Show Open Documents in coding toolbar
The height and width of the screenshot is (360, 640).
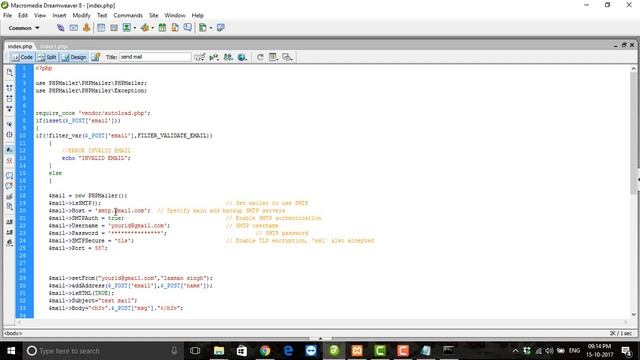pos(9,72)
